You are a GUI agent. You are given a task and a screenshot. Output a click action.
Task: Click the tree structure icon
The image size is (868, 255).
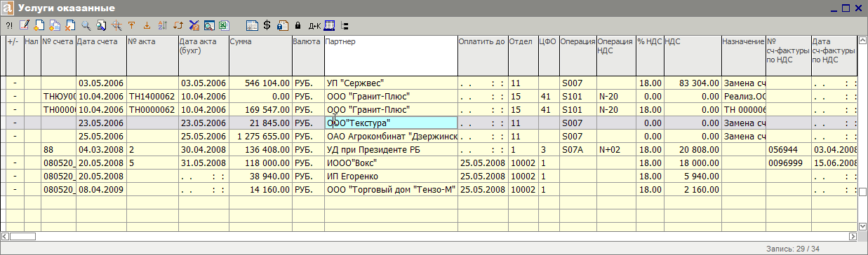coord(345,25)
